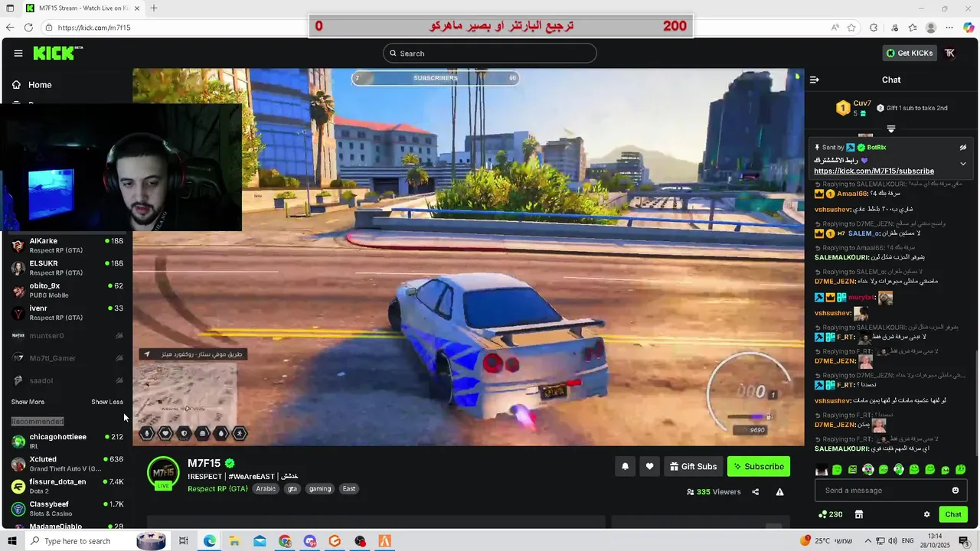
Task: Open ivenr channel in sidebar
Action: pos(67,313)
